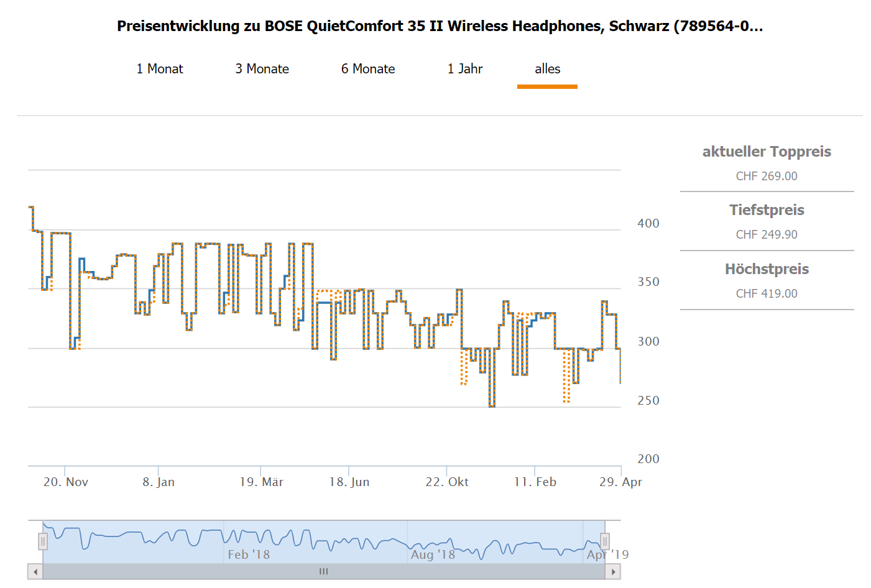This screenshot has height=588, width=871.
Task: Click the "20. Nov" x-axis date label
Action: point(66,482)
